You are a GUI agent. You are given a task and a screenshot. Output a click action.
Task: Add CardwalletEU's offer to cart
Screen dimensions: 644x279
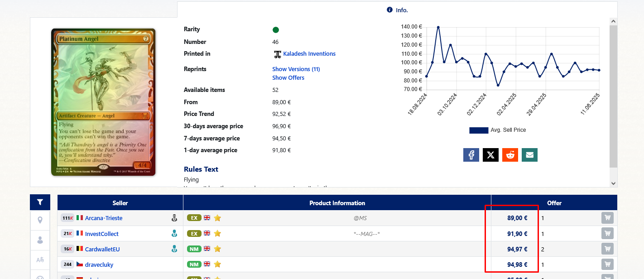pos(607,249)
